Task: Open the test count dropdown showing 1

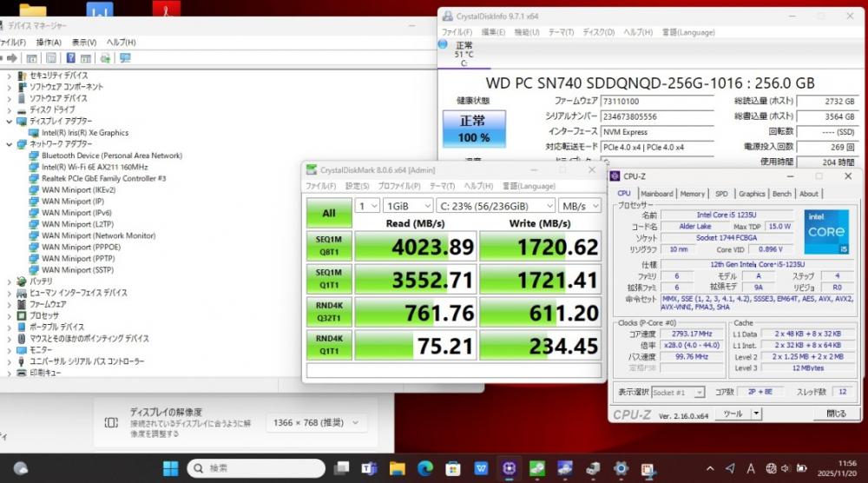Action: [367, 206]
